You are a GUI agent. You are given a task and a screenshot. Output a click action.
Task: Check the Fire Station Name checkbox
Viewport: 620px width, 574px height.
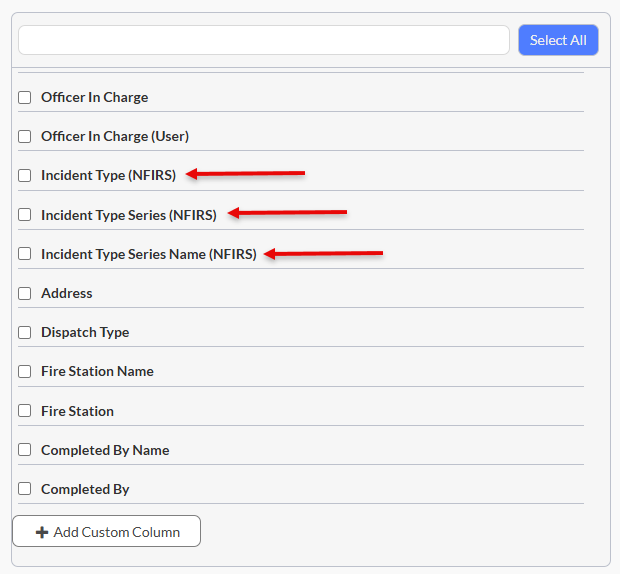25,372
